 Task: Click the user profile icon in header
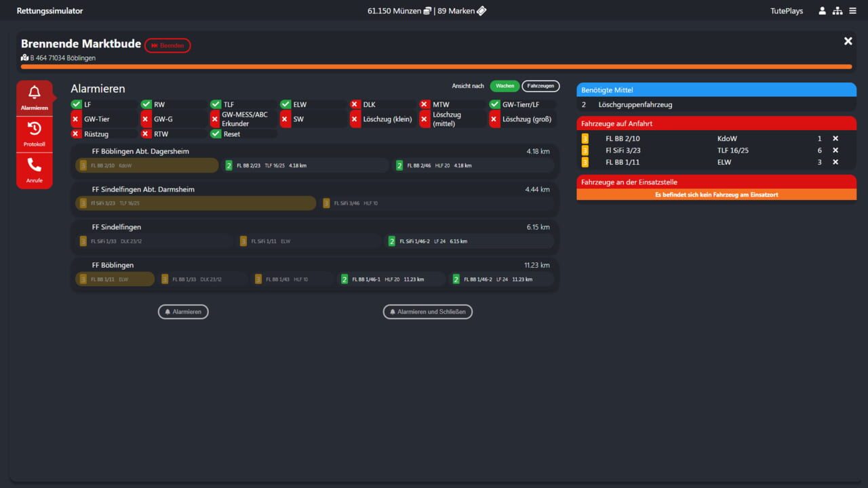click(822, 11)
